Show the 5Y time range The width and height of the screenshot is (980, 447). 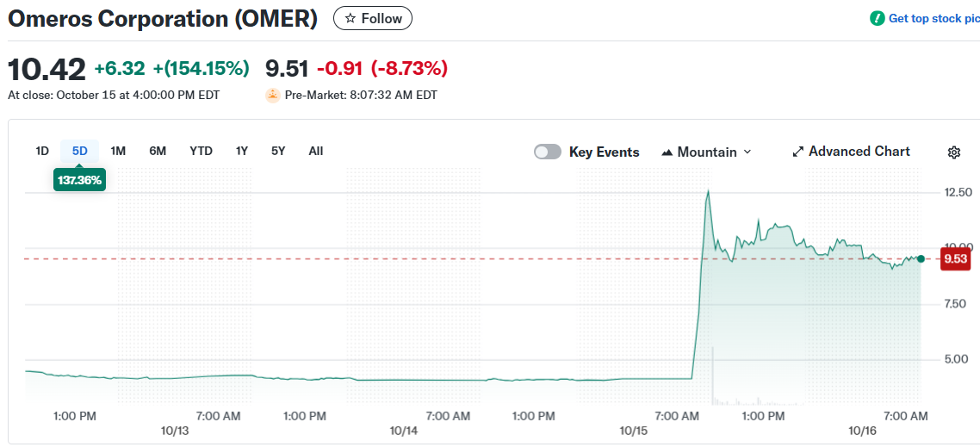point(278,151)
